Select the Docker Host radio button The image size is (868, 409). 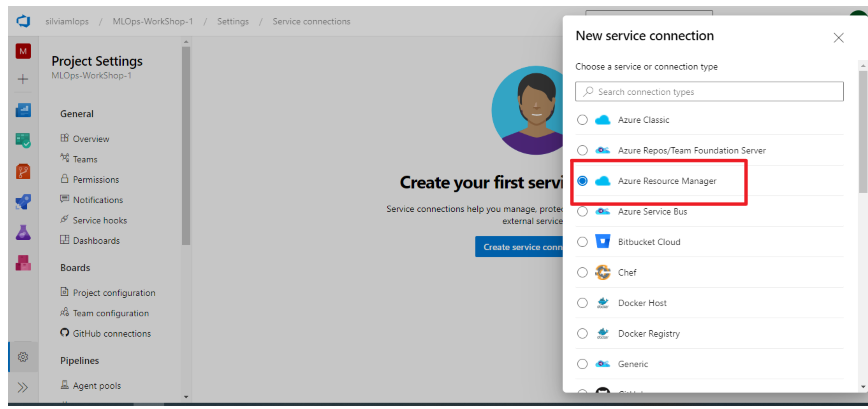[x=582, y=303]
